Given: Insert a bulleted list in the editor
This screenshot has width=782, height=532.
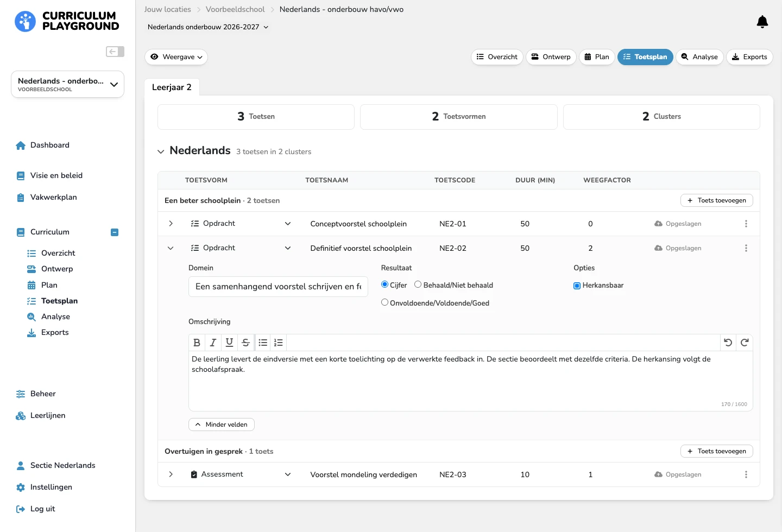Looking at the screenshot, I should pos(263,343).
